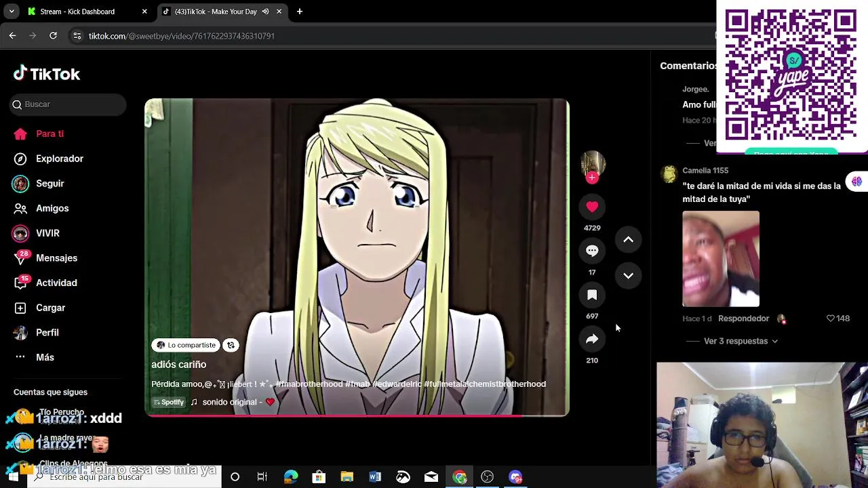
Task: Open OBS Studio from taskbar
Action: coord(487,477)
